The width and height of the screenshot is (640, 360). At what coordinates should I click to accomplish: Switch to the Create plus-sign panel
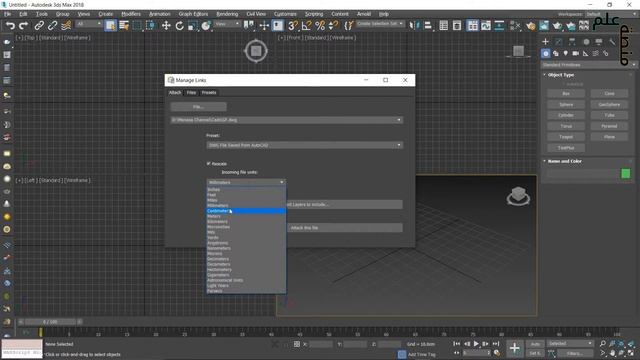point(545,42)
